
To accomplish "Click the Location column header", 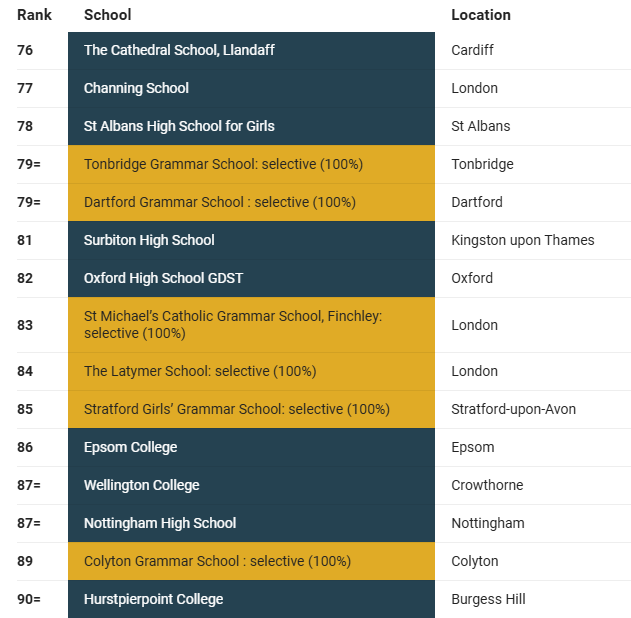I will pos(481,15).
